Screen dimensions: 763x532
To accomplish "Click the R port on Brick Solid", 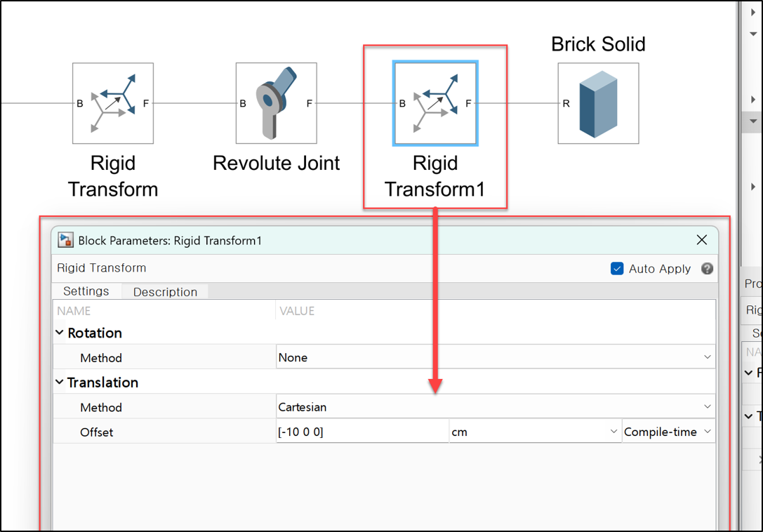I will point(566,104).
